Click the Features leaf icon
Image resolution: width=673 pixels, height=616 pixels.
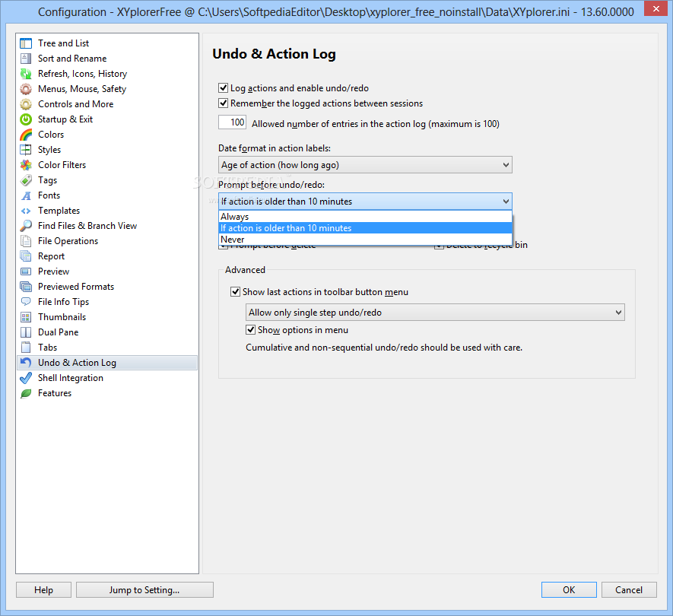point(26,393)
